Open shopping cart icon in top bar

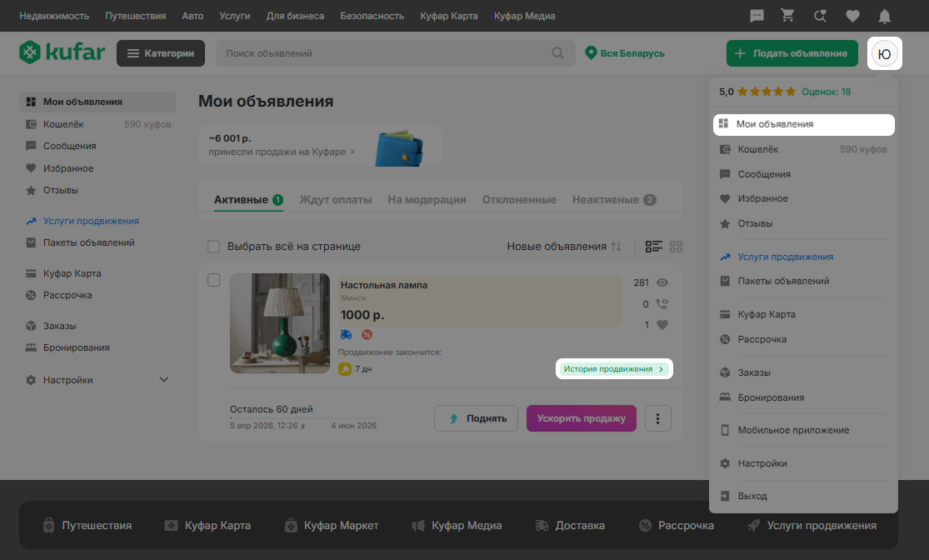click(x=787, y=15)
